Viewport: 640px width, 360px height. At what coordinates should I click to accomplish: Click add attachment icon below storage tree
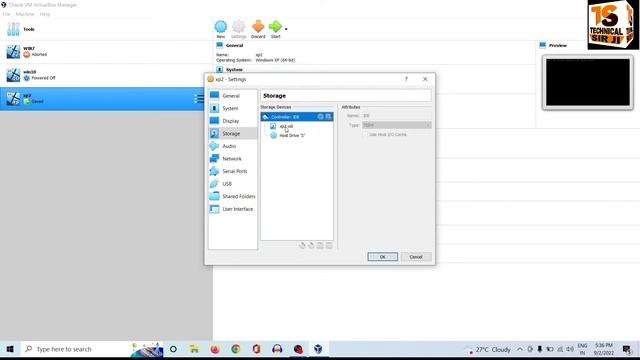point(320,245)
